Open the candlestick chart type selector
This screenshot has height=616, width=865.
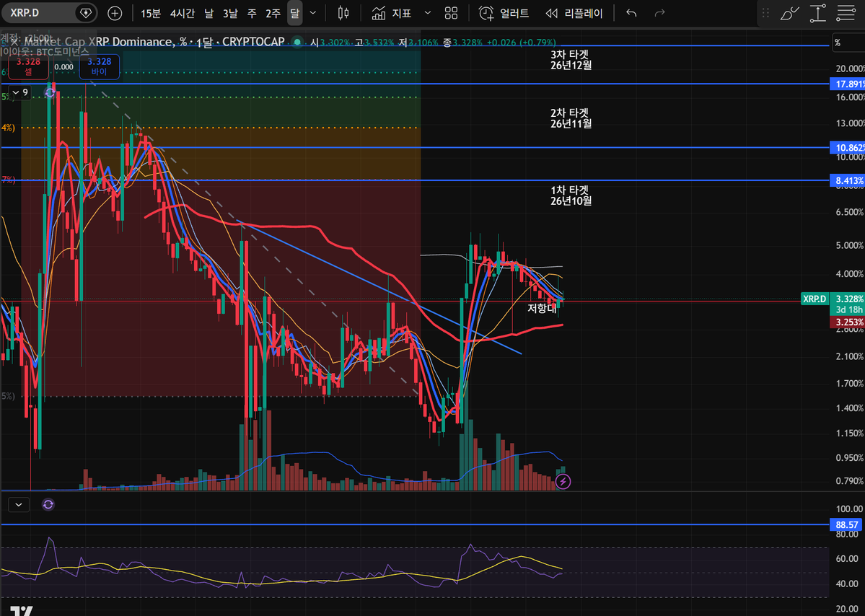click(x=343, y=13)
